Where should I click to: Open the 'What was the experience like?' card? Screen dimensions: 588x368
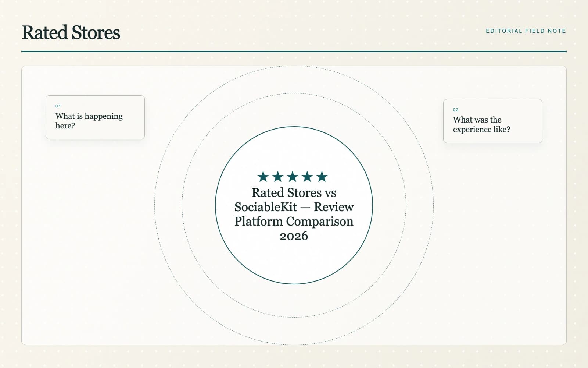[x=493, y=121]
